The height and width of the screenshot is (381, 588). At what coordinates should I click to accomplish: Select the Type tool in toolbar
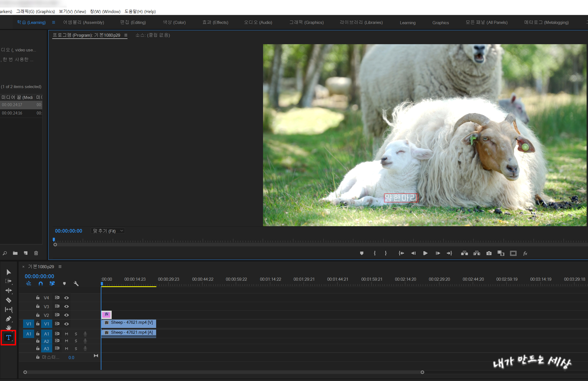pos(8,338)
